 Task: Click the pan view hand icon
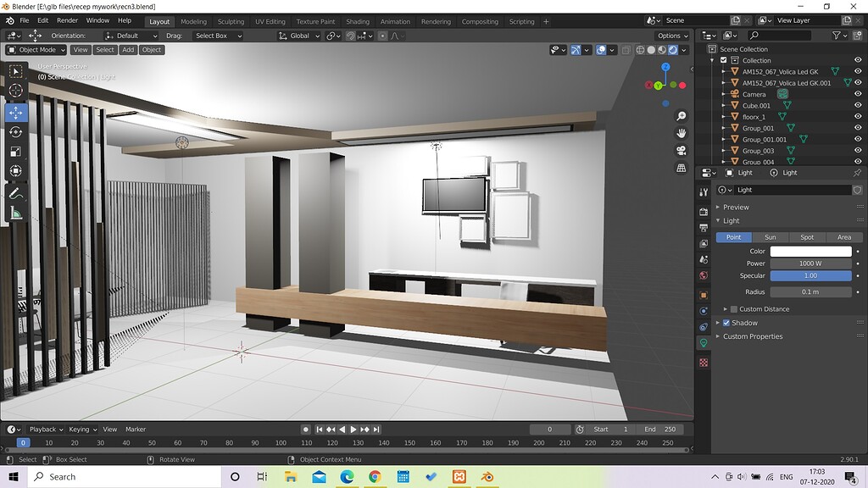point(682,133)
